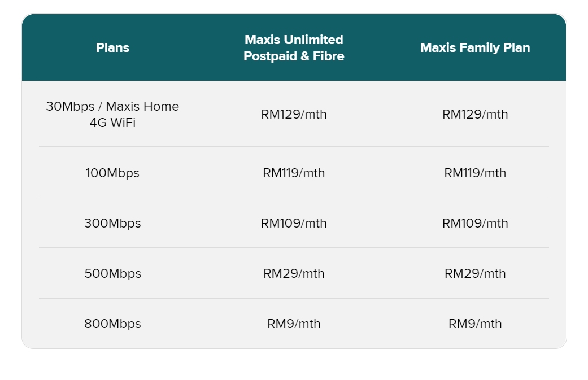
Task: Select the Maxis Family Plan header
Action: pos(475,47)
